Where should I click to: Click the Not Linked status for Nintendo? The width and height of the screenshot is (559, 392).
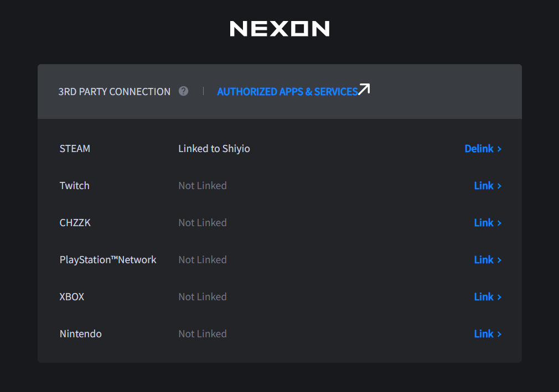point(203,334)
